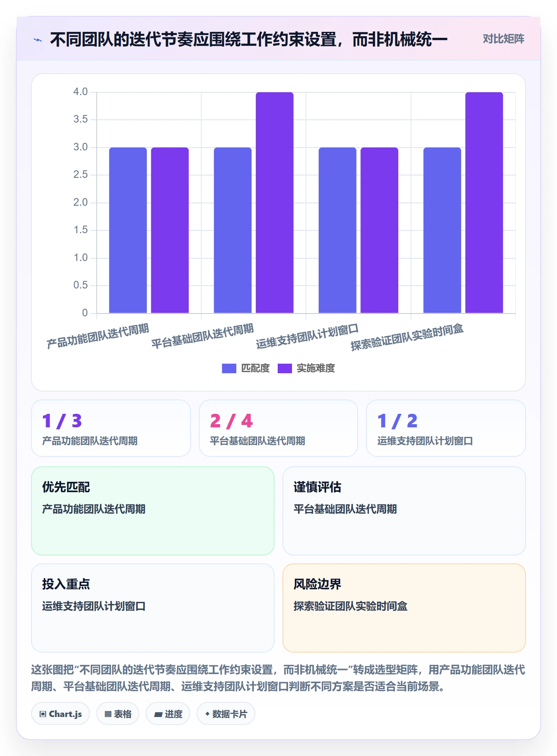
Task: Click the 3.0 y-axis value
Action: coord(80,147)
